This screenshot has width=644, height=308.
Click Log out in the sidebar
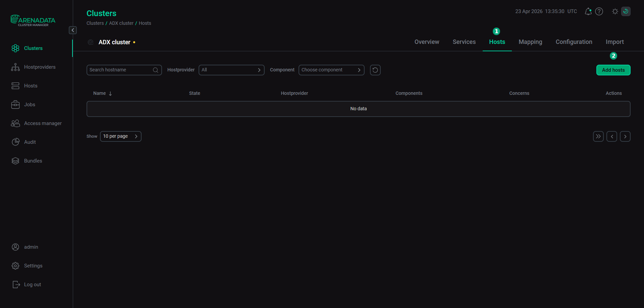click(33, 285)
